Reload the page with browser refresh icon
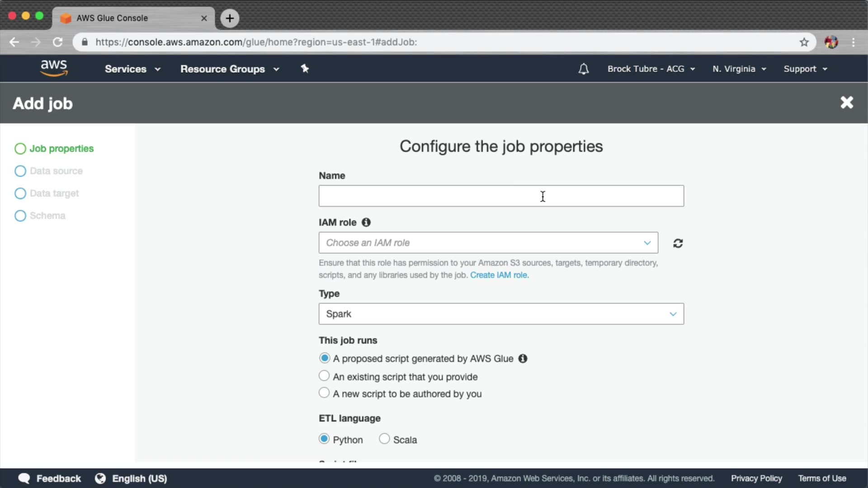 coord(57,42)
